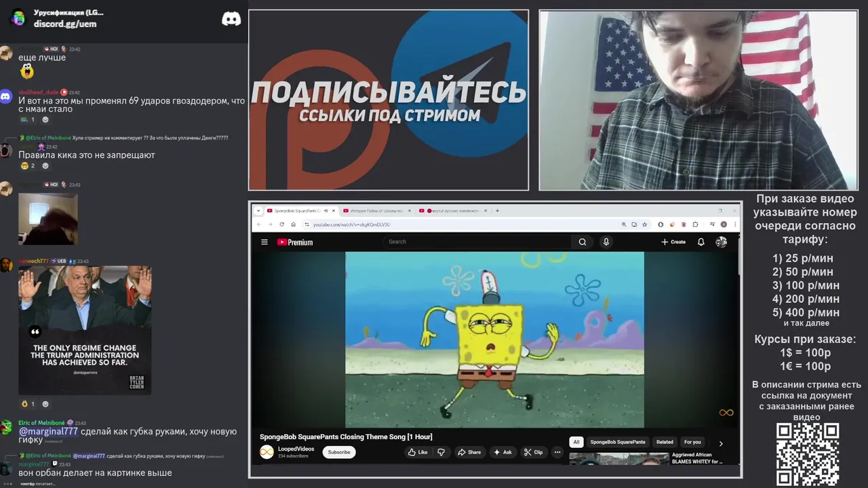Screen dimensions: 868x488
Task: Toggle the reaction with count 1 on skullhead_dude message
Action: pyautogui.click(x=28, y=120)
